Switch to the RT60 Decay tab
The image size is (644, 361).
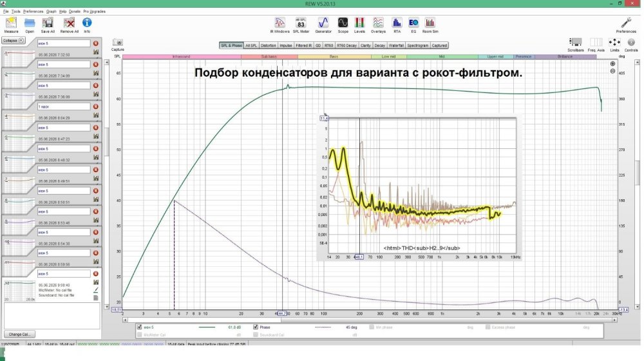point(346,45)
